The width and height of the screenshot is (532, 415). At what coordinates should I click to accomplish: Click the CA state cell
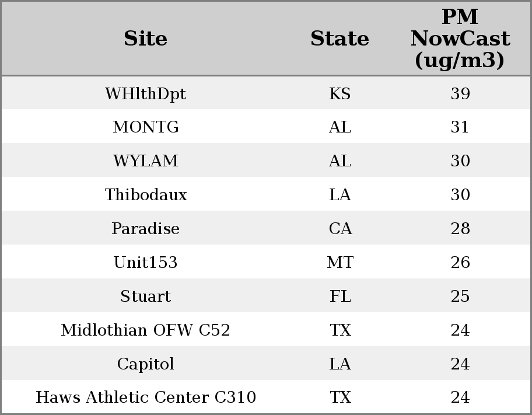point(339,229)
